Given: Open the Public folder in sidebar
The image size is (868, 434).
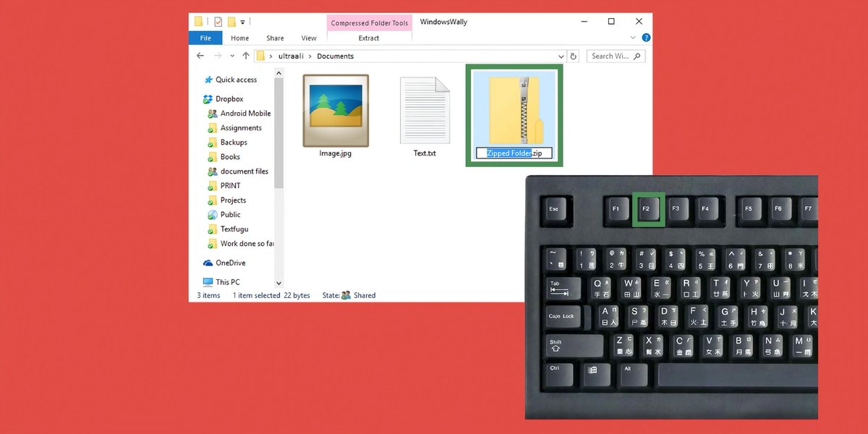Looking at the screenshot, I should [x=224, y=215].
